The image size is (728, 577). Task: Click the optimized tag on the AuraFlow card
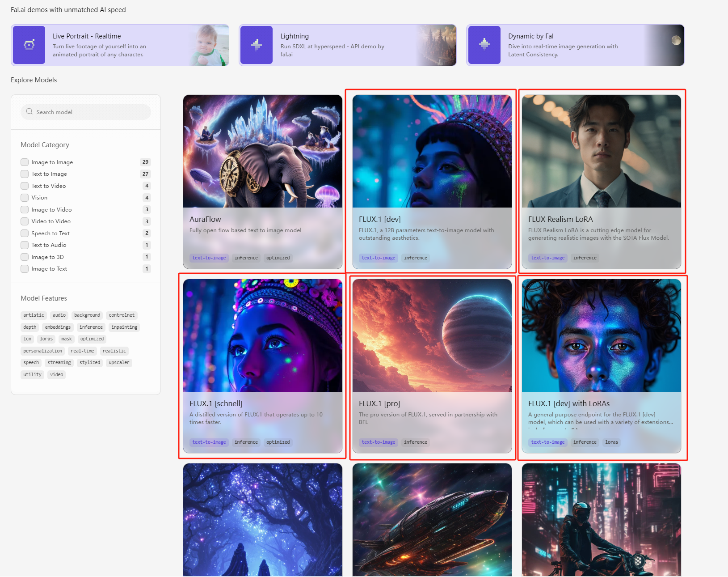point(278,258)
